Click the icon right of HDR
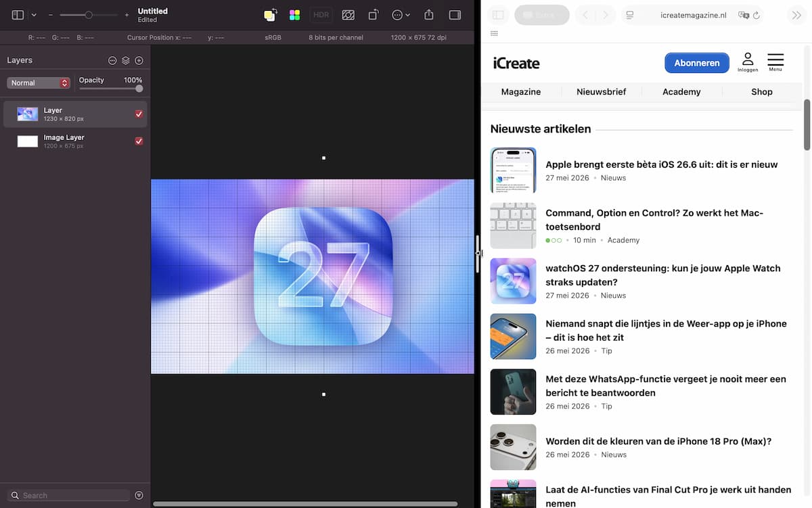812x508 pixels. [x=348, y=15]
